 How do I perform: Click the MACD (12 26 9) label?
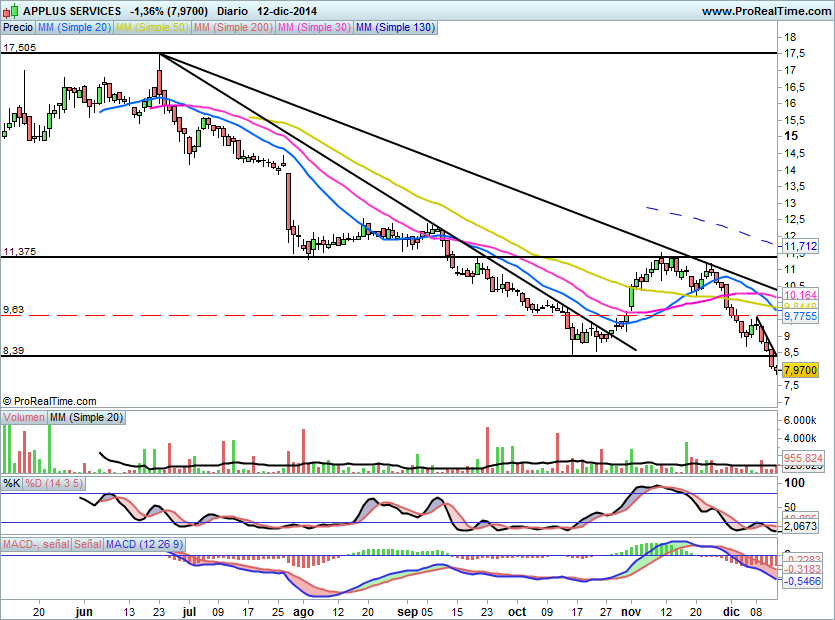[145, 544]
